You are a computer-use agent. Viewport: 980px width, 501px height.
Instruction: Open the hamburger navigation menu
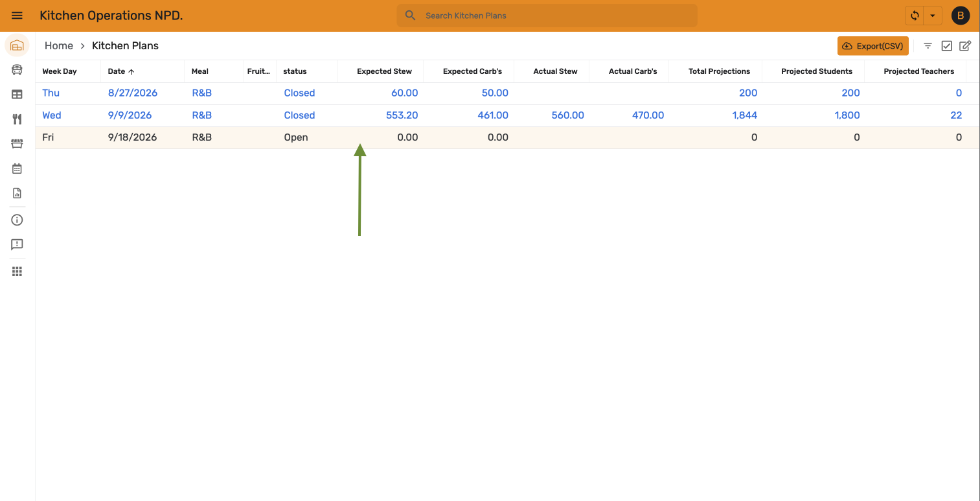point(17,16)
